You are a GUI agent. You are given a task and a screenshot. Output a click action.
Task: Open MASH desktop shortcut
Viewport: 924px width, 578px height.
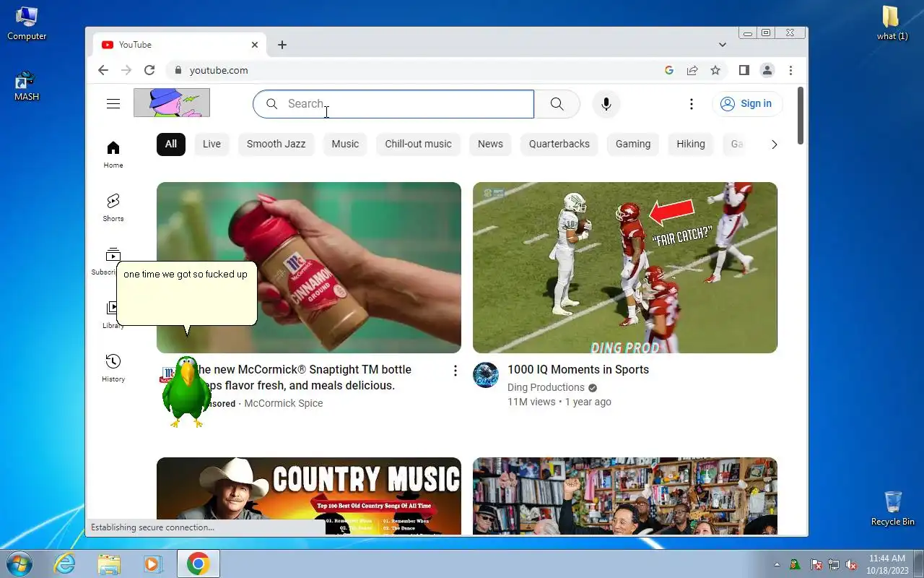click(27, 85)
